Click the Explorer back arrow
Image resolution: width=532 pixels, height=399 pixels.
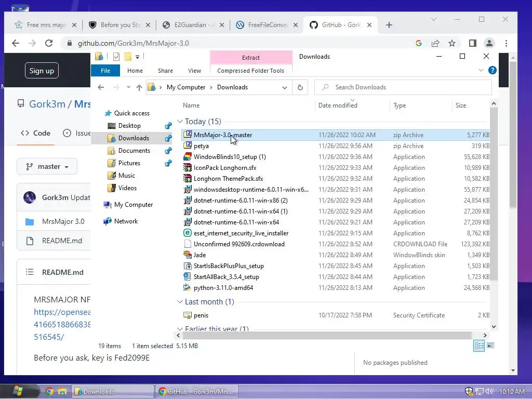coord(101,87)
